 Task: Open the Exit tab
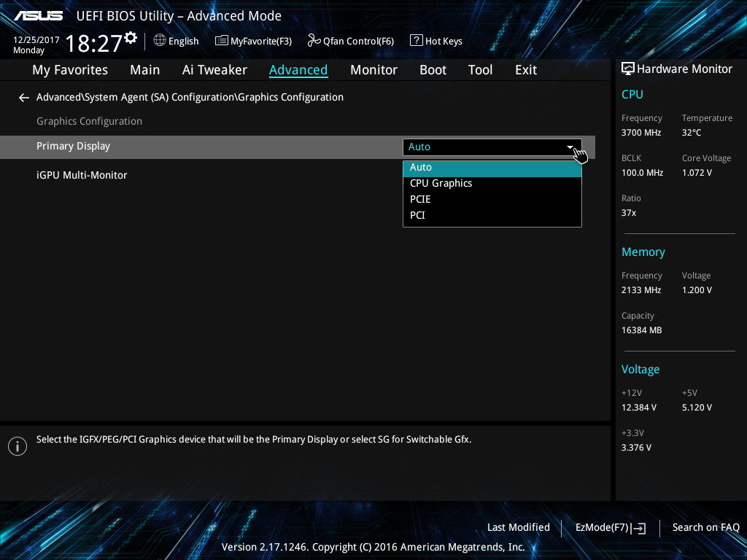[x=526, y=70]
